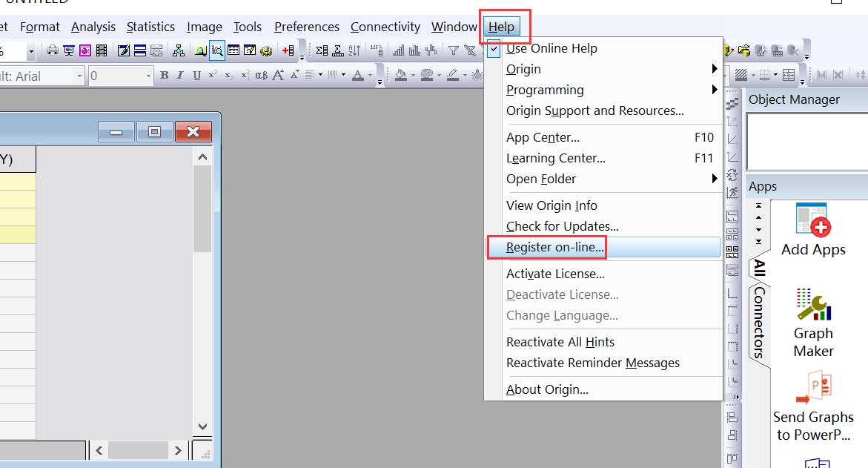Expand the Origin submenu arrow

click(x=714, y=69)
